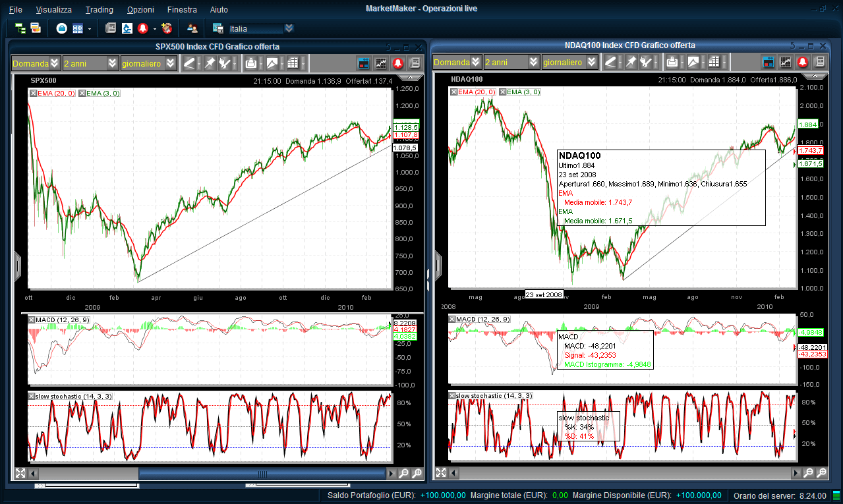
Task: Open the indicators chart icon in NDAQ100 toolbar
Action: 785,63
